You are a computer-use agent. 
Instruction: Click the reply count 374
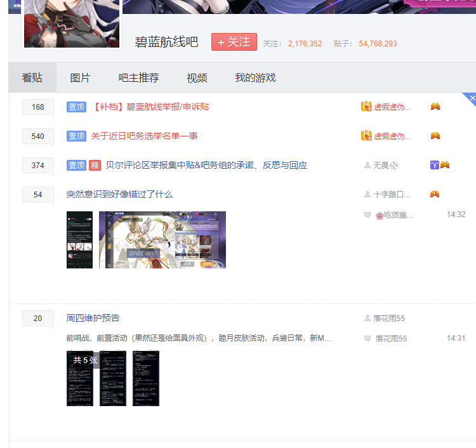click(x=38, y=165)
